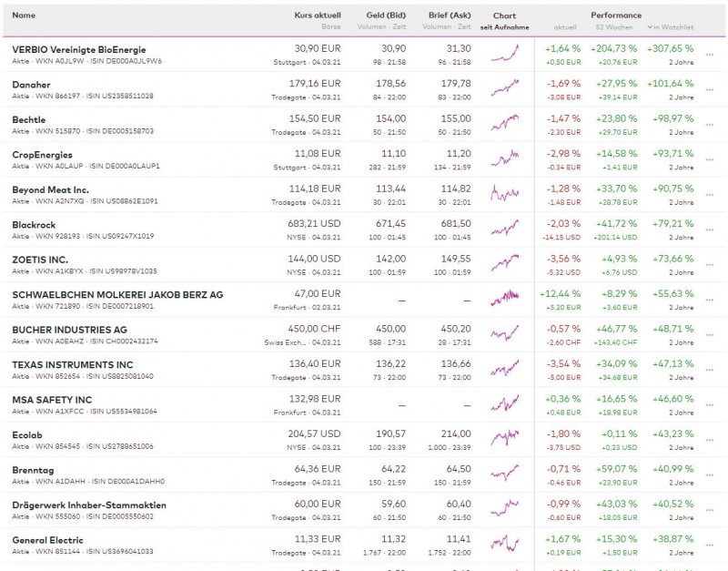The image size is (728, 571).
Task: Click the Name column header
Action: click(x=23, y=15)
